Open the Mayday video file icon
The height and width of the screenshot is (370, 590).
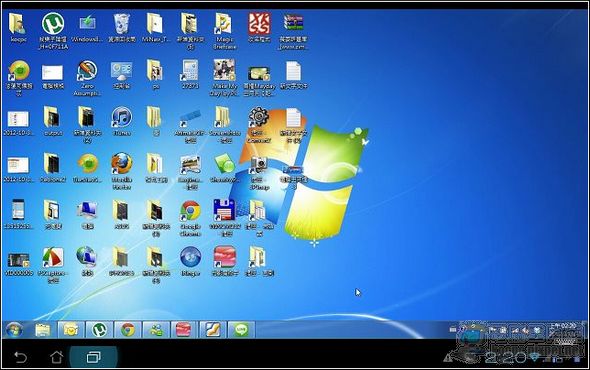pyautogui.click(x=259, y=74)
